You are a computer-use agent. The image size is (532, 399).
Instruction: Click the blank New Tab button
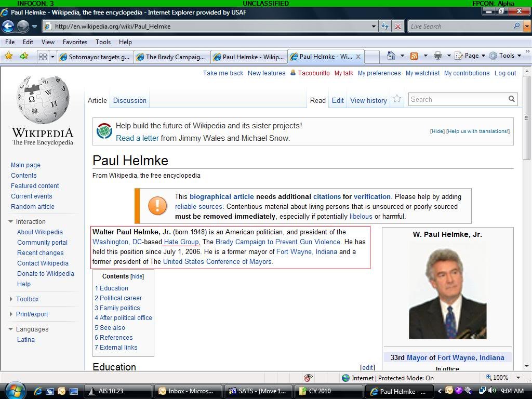(x=372, y=57)
